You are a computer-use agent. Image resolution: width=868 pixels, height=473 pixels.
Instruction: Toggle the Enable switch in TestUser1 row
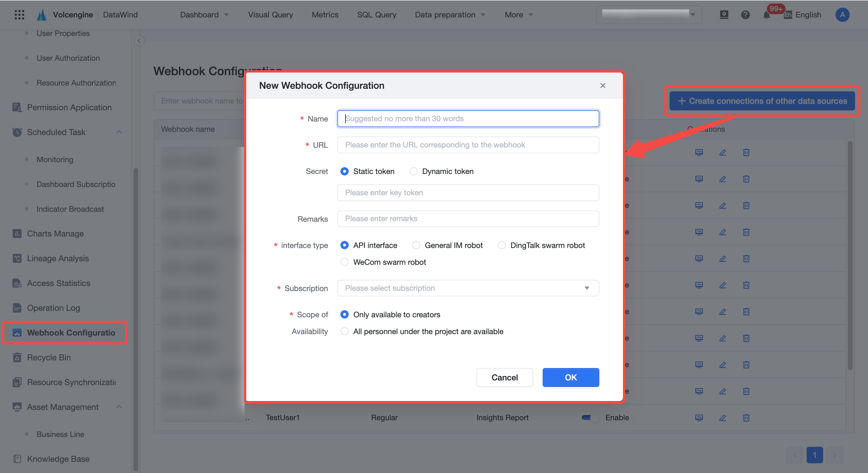click(x=591, y=418)
